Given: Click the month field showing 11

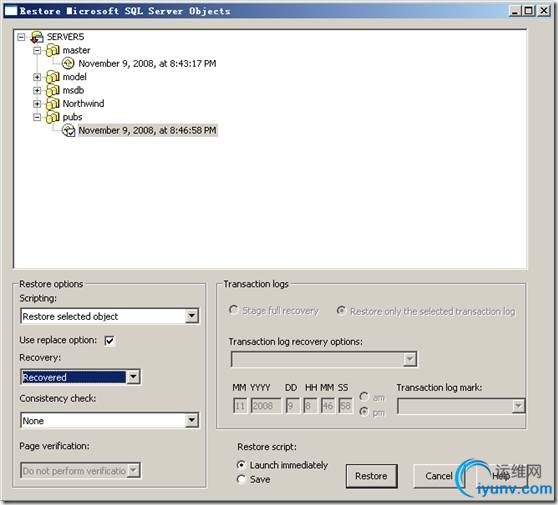Looking at the screenshot, I should [240, 406].
